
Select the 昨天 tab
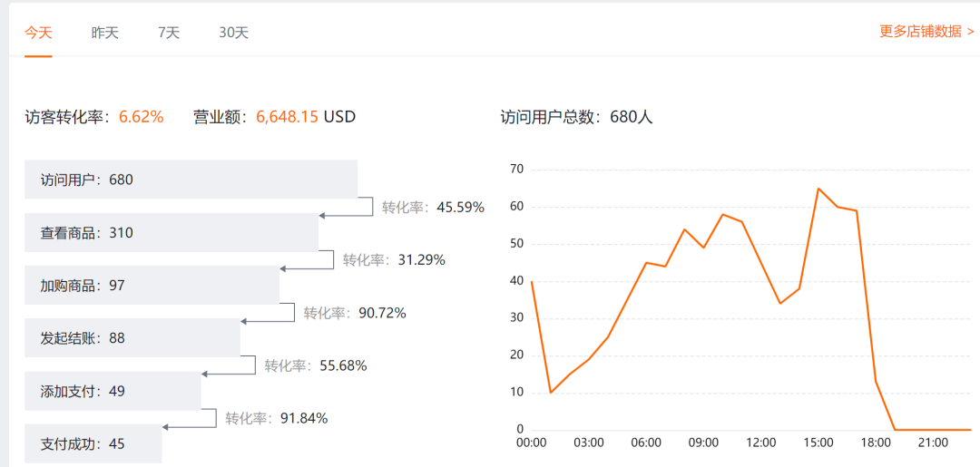click(105, 33)
